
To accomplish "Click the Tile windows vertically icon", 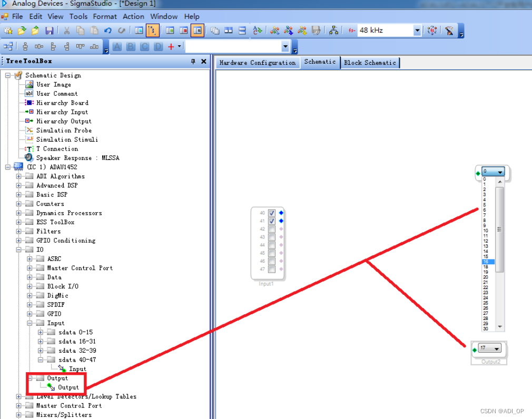I will pos(229,31).
